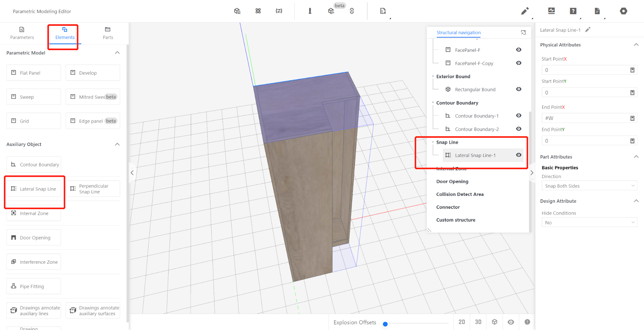The image size is (644, 330).
Task: Collapse the Parametric Model section
Action: pyautogui.click(x=117, y=53)
